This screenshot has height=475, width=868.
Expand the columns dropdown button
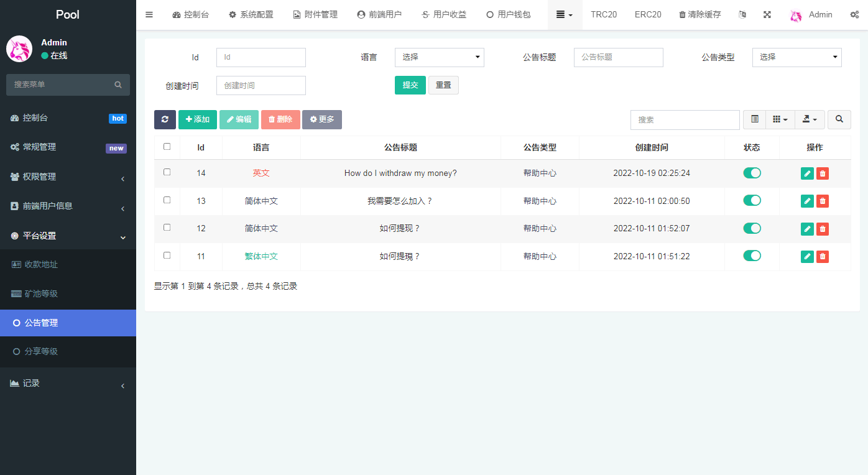pos(780,119)
